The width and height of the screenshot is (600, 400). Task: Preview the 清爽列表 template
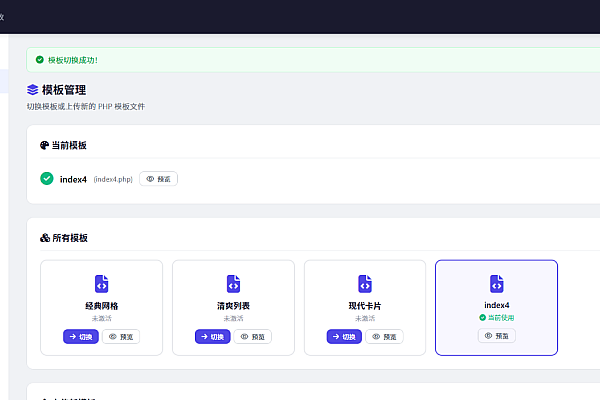point(253,337)
